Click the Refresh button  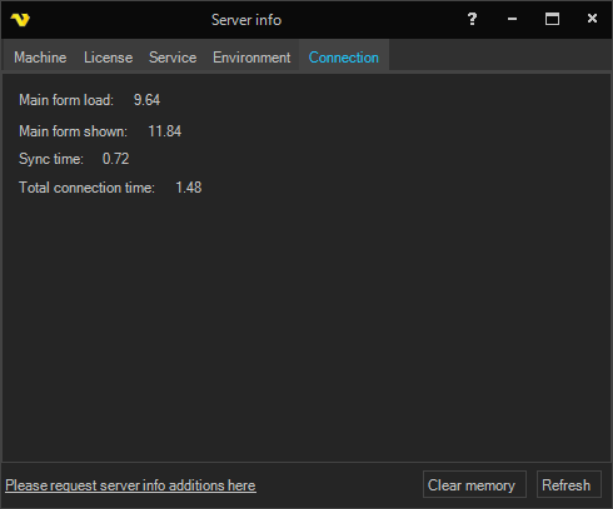pos(566,485)
